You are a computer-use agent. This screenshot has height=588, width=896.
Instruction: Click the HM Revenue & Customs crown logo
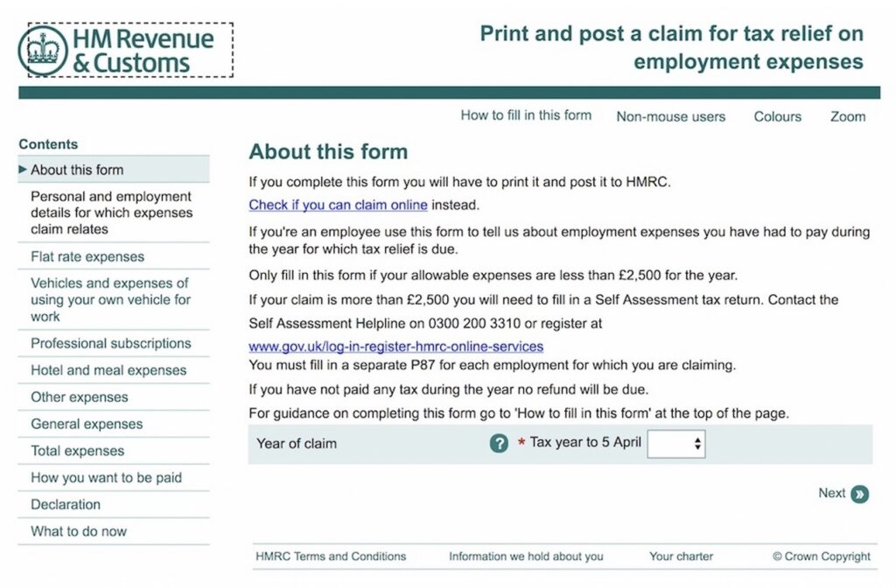coord(42,51)
